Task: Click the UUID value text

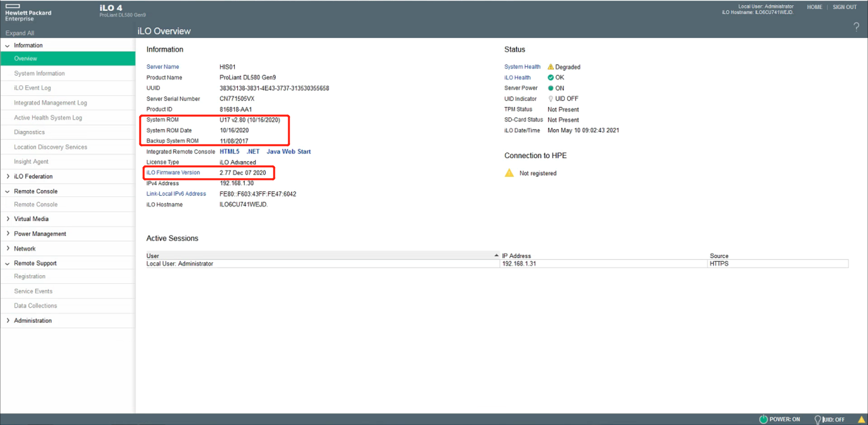Action: point(274,88)
